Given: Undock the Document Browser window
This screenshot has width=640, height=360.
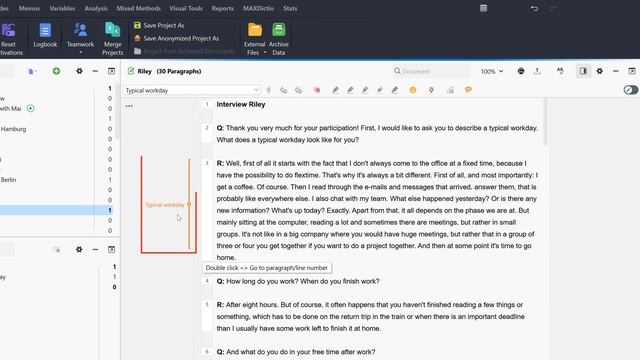Looking at the screenshot, I should point(632,71).
